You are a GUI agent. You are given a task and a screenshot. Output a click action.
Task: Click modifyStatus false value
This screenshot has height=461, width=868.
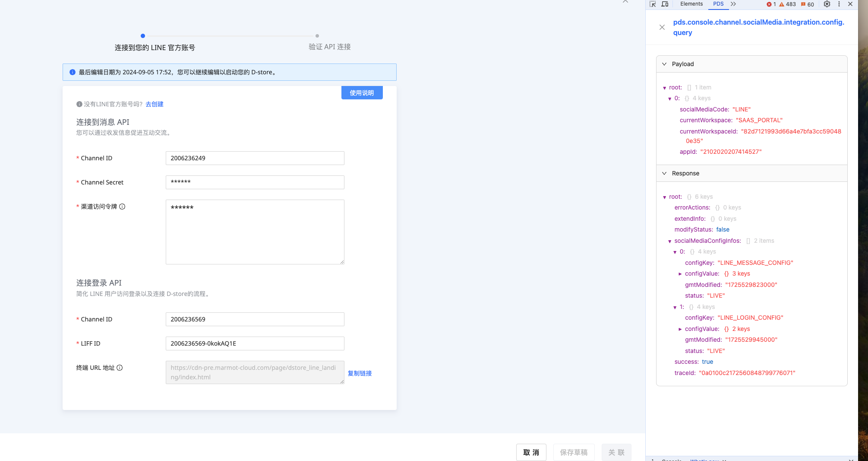pyautogui.click(x=723, y=229)
